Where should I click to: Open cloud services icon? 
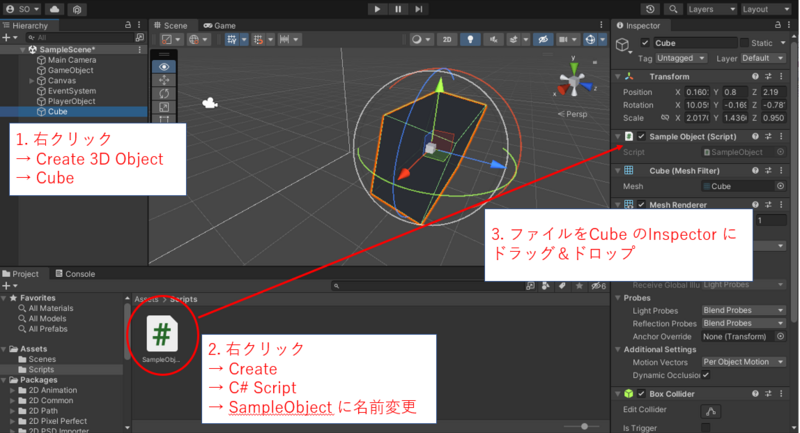(55, 9)
